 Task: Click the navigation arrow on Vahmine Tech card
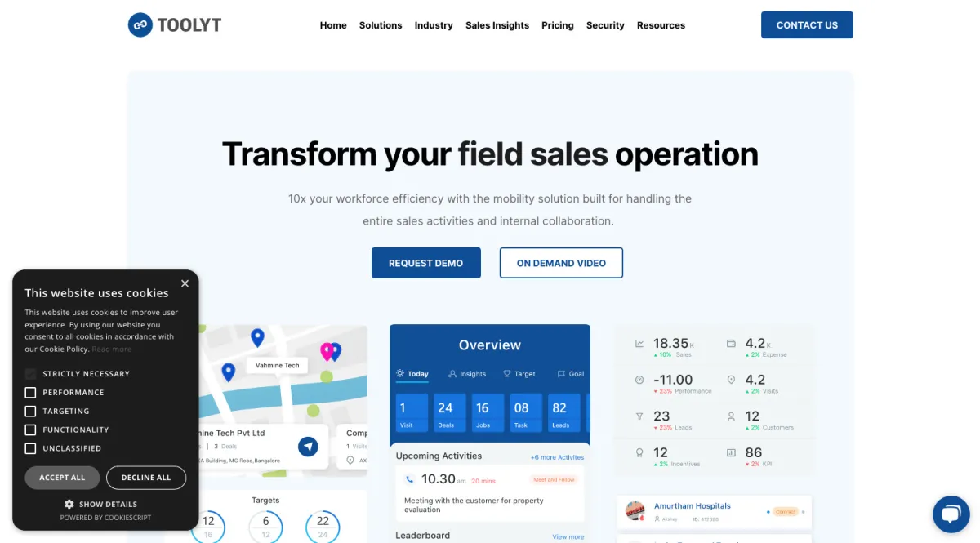[307, 446]
